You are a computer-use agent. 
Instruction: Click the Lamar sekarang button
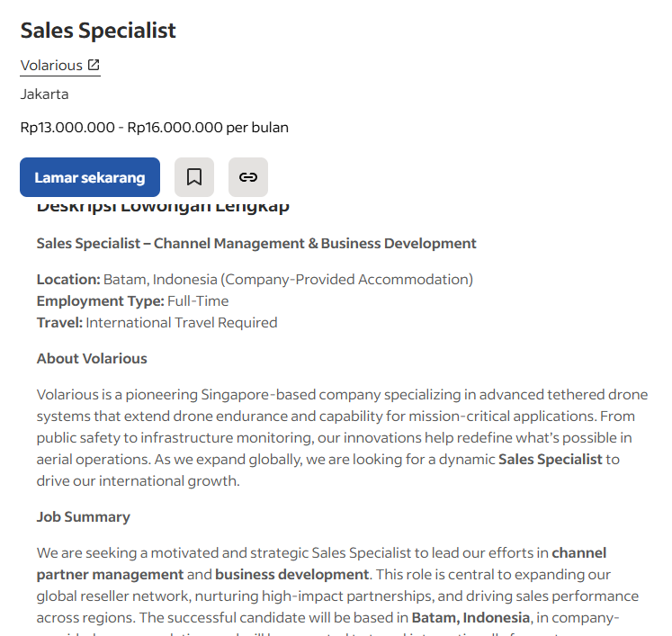[90, 177]
